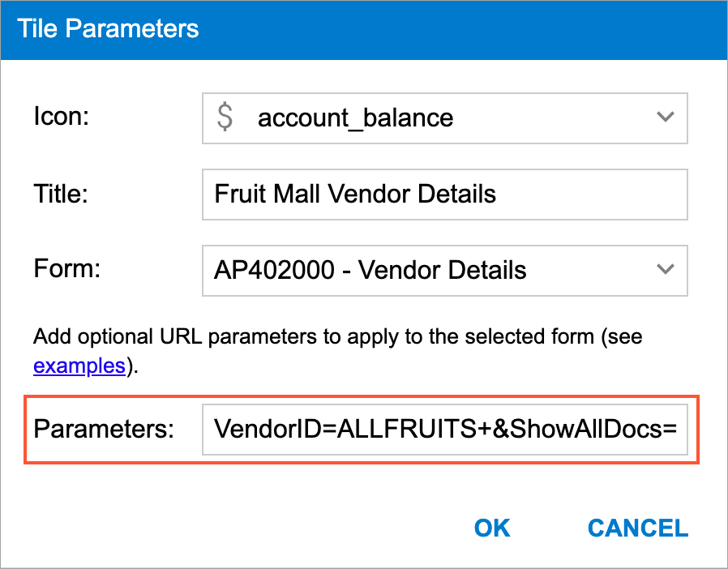Click the 'Add optional URL parameters' hint text
The image size is (728, 569).
pyautogui.click(x=337, y=336)
